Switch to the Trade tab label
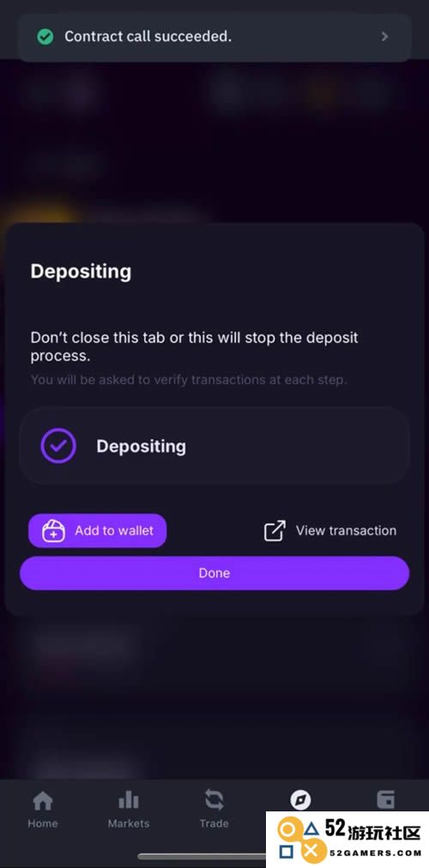Image resolution: width=429 pixels, height=868 pixels. pos(214,823)
